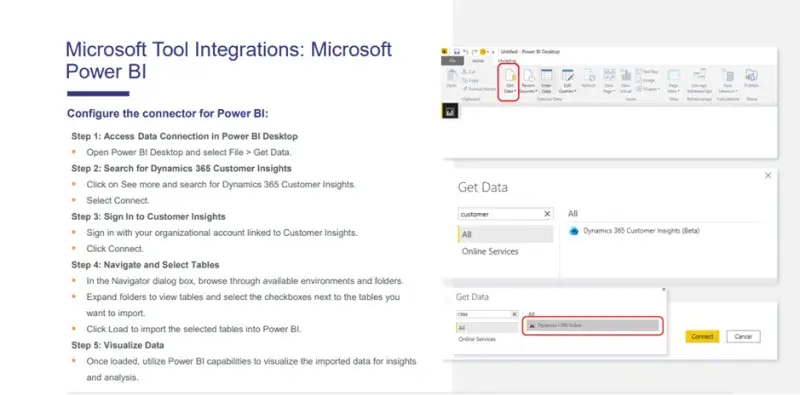Click the yellow Connect button
The width and height of the screenshot is (800, 395).
tap(702, 337)
